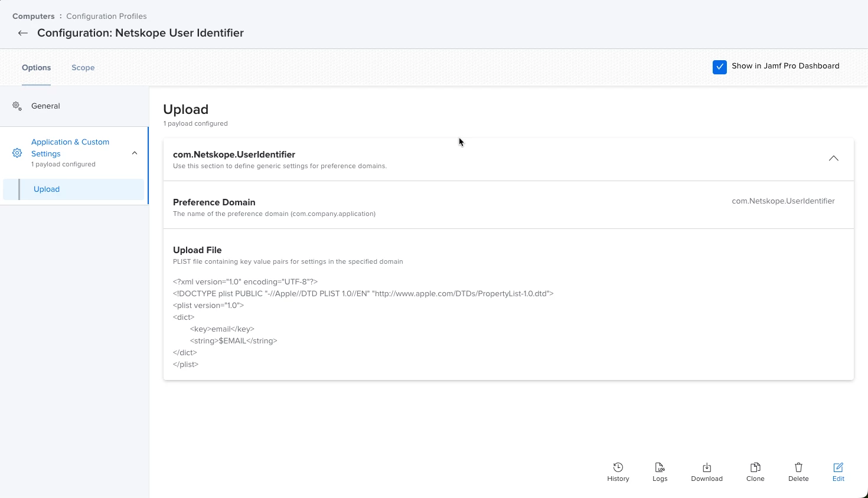Click the Show in Jamf Pro Dashboard label

pos(785,66)
